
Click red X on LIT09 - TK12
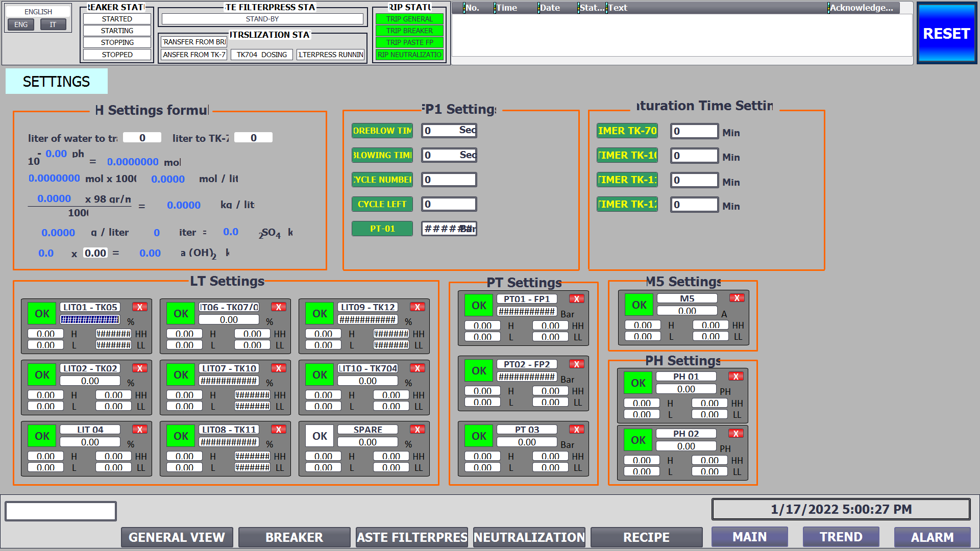coord(418,307)
